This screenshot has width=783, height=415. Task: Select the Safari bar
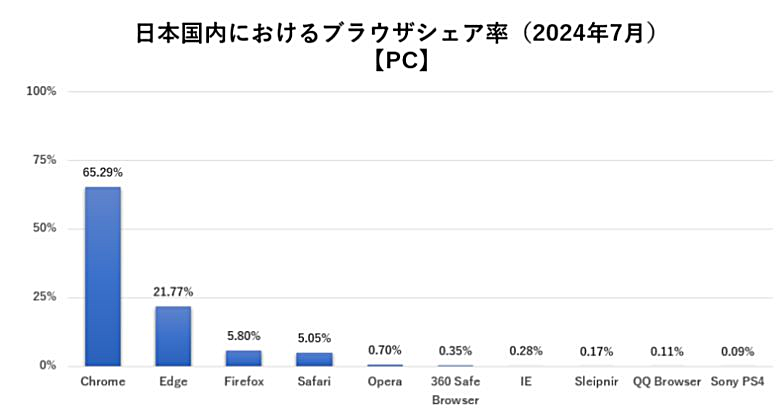tap(314, 358)
